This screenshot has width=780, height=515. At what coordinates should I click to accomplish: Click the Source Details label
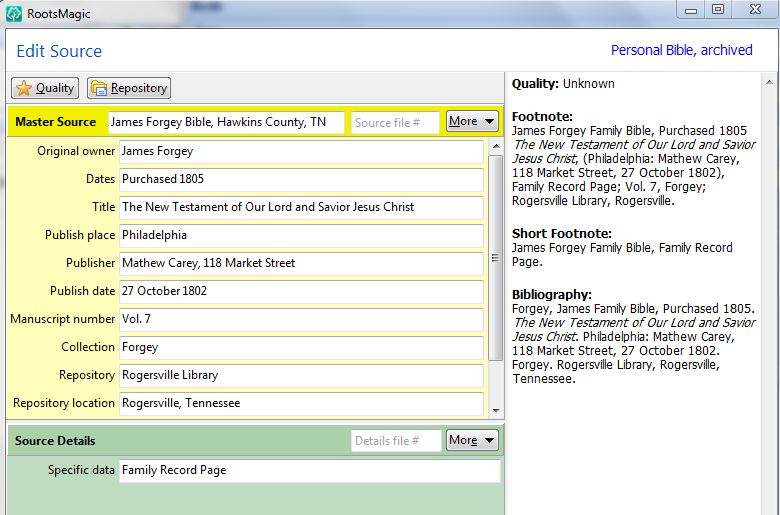[55, 441]
